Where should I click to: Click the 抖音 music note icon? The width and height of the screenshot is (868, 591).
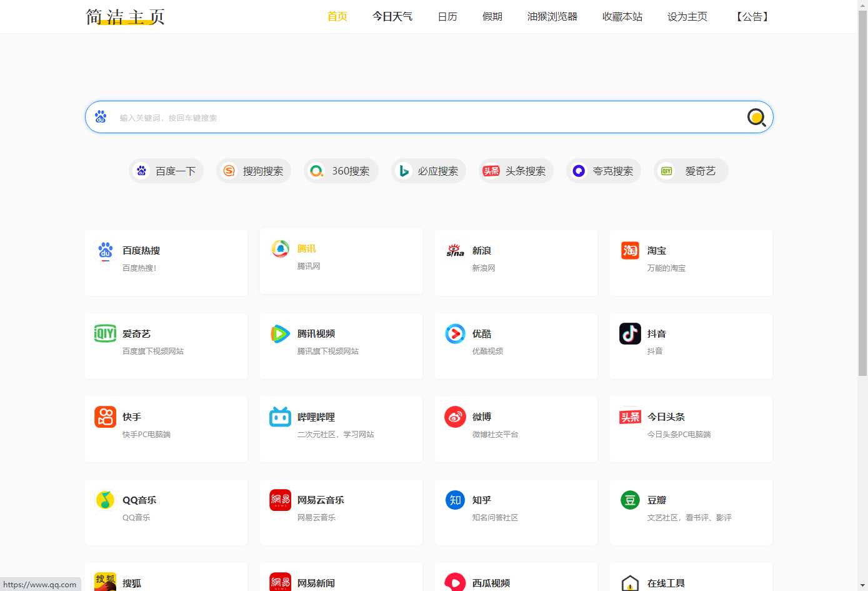coord(630,334)
